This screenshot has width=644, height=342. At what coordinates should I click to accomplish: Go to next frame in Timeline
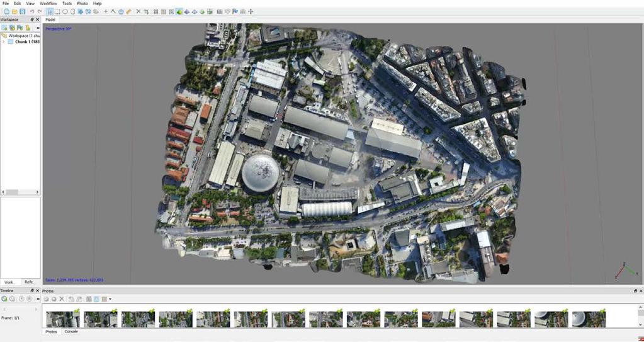pos(36,309)
